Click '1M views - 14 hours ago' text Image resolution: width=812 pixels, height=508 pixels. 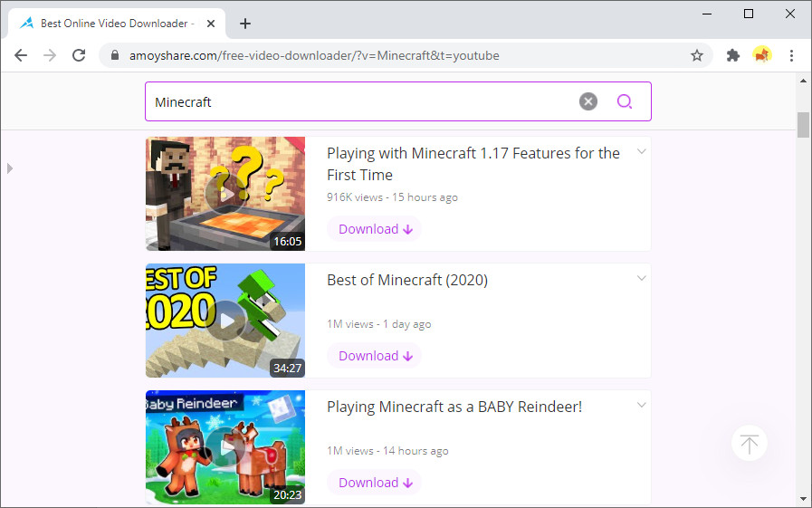pos(387,451)
